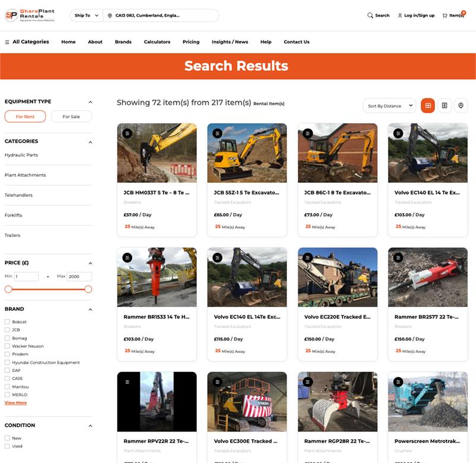Viewport: 476px width, 463px height.
Task: Open the shopping cart Item(s) icon
Action: [445, 15]
